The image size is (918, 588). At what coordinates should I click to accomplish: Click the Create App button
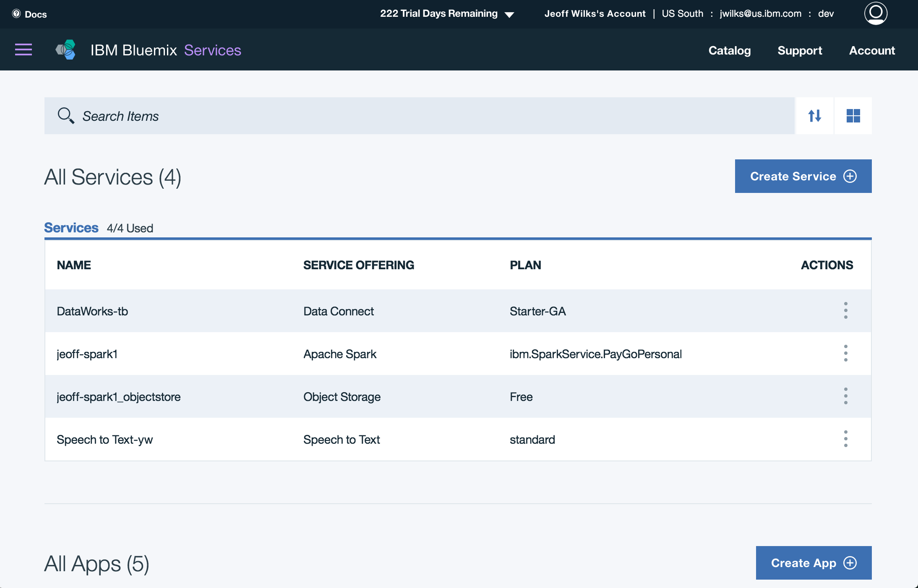click(813, 563)
